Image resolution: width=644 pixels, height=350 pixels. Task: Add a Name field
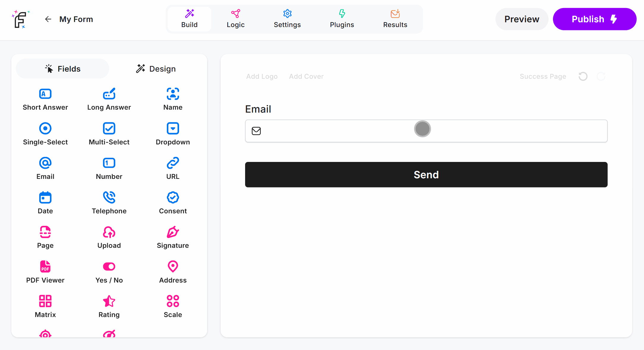pyautogui.click(x=173, y=100)
